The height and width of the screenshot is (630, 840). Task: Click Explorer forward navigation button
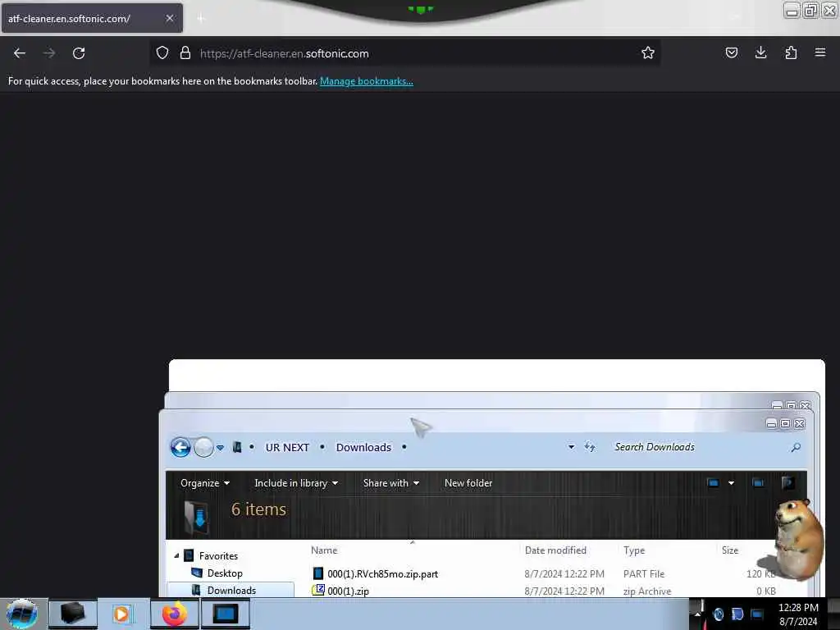pos(203,447)
